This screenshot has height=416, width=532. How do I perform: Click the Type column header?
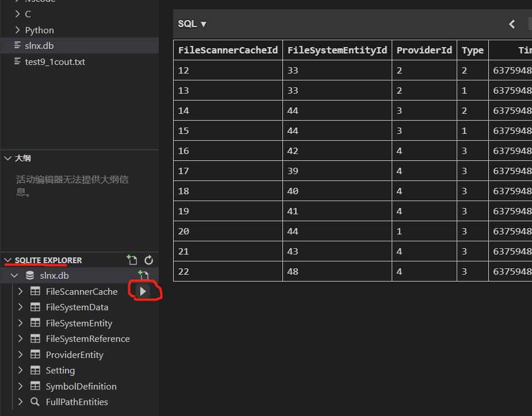click(473, 50)
